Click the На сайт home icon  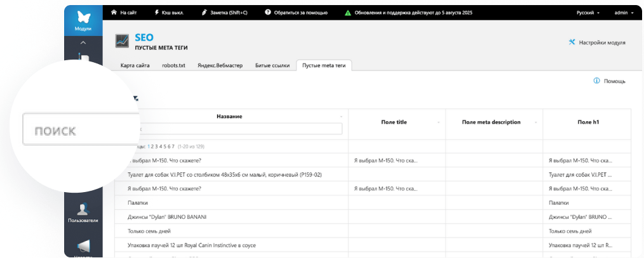coord(114,13)
